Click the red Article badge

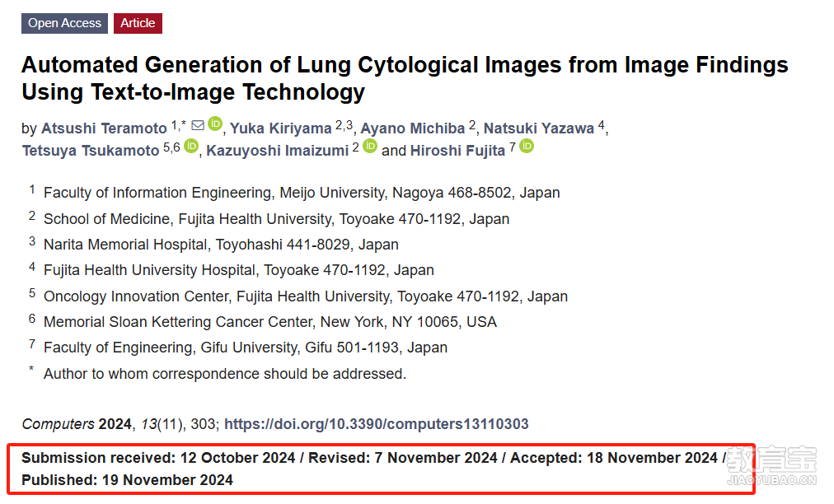138,23
